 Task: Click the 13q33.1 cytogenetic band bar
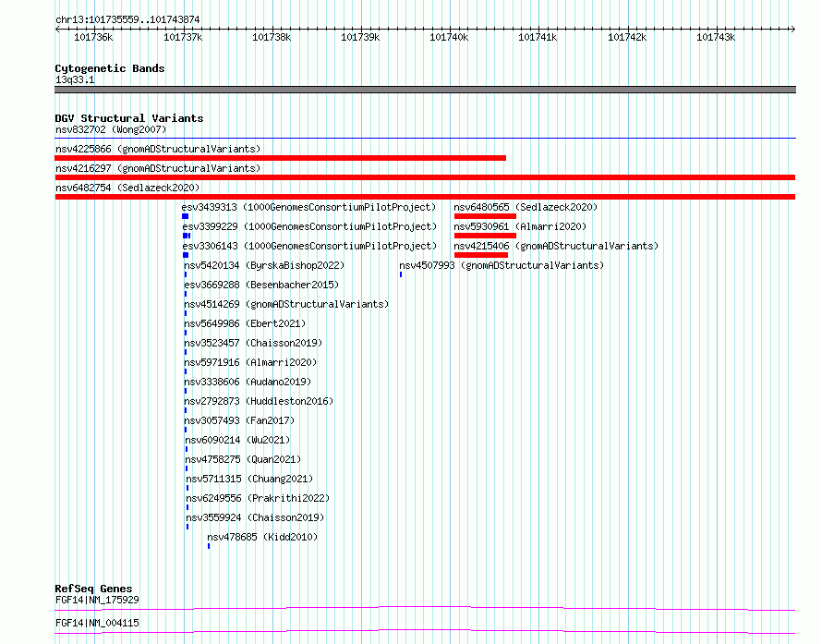(x=425, y=90)
